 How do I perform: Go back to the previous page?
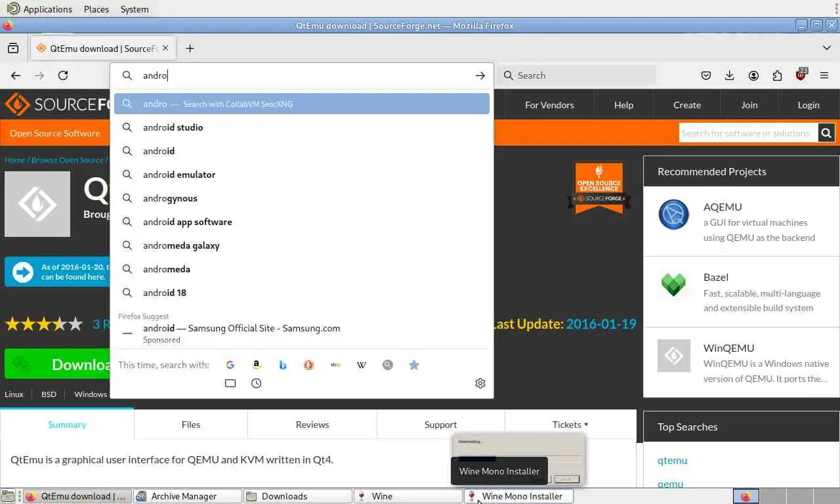click(16, 75)
